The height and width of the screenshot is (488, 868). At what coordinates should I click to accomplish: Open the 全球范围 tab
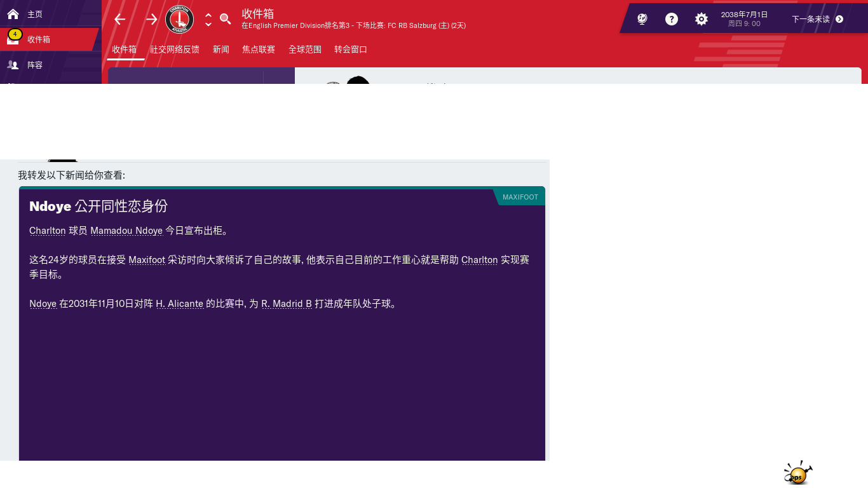pyautogui.click(x=305, y=50)
